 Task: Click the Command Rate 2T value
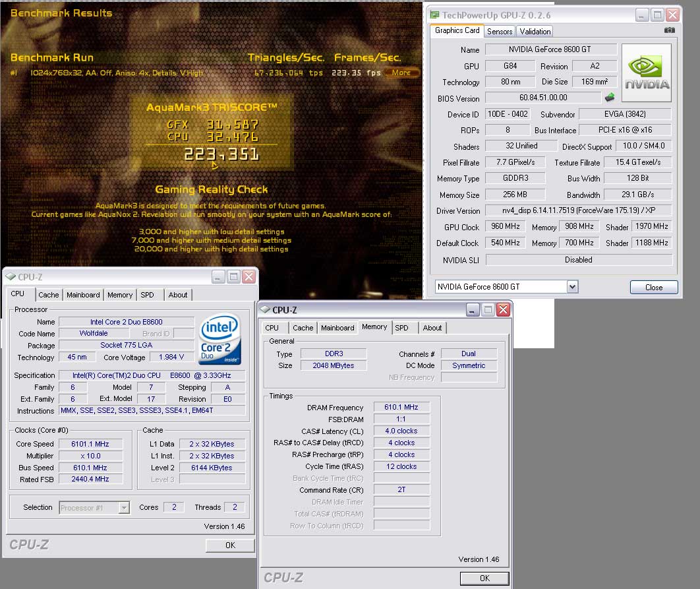401,490
